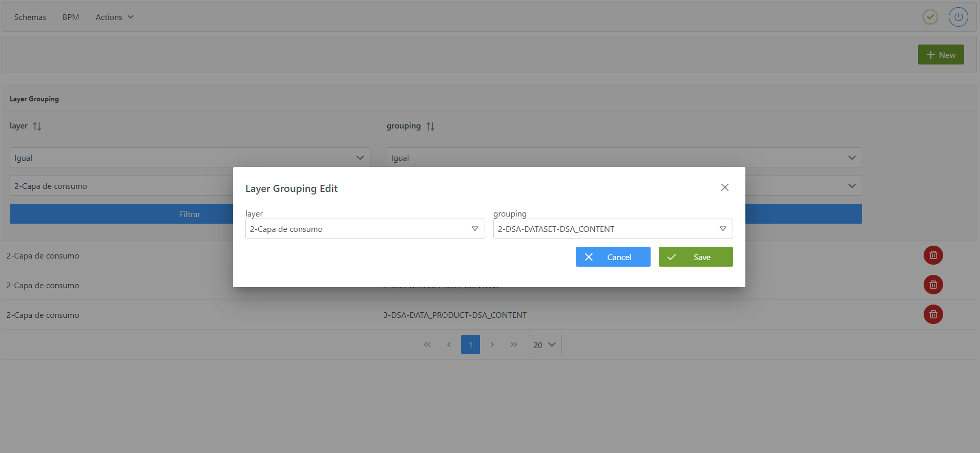Go to the next page arrow
Viewport: 980px width, 453px height.
(x=492, y=344)
